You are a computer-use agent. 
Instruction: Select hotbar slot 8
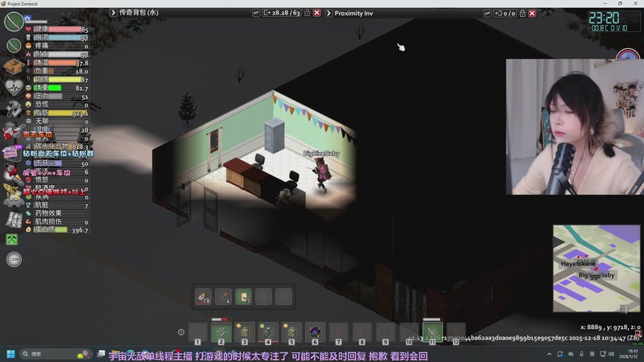[x=361, y=332]
